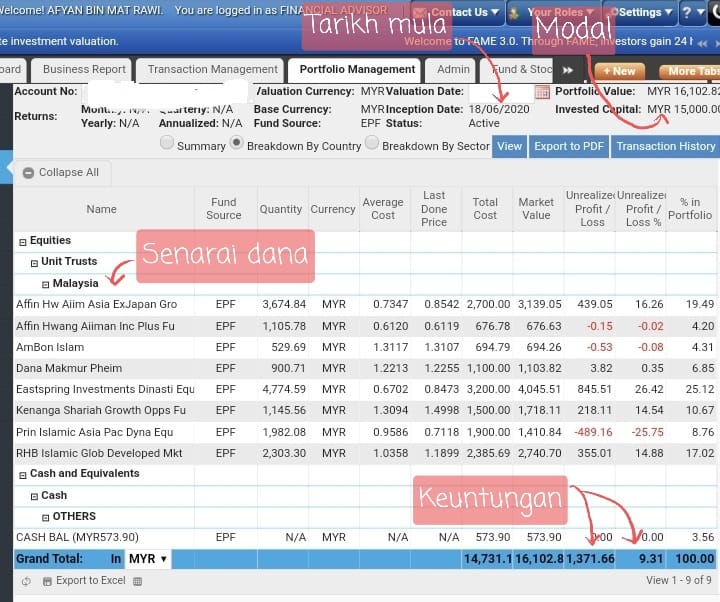
Task: Open the help question-mark dropdown
Action: coord(692,12)
